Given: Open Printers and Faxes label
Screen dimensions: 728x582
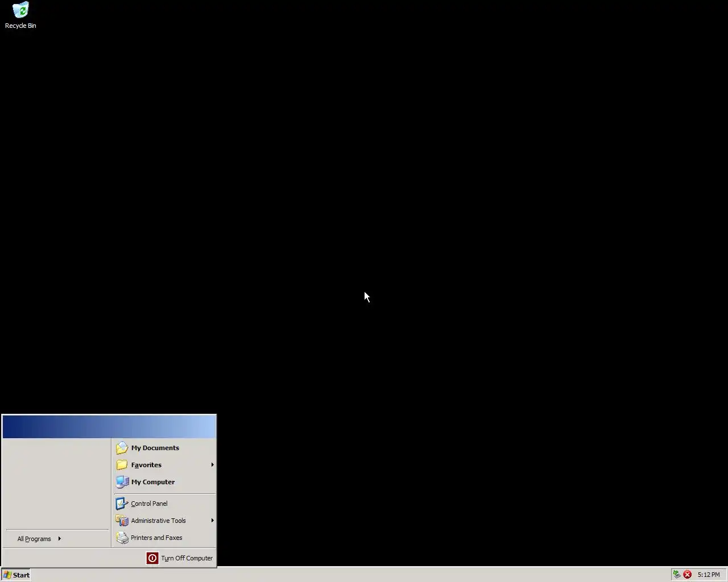Looking at the screenshot, I should tap(156, 538).
